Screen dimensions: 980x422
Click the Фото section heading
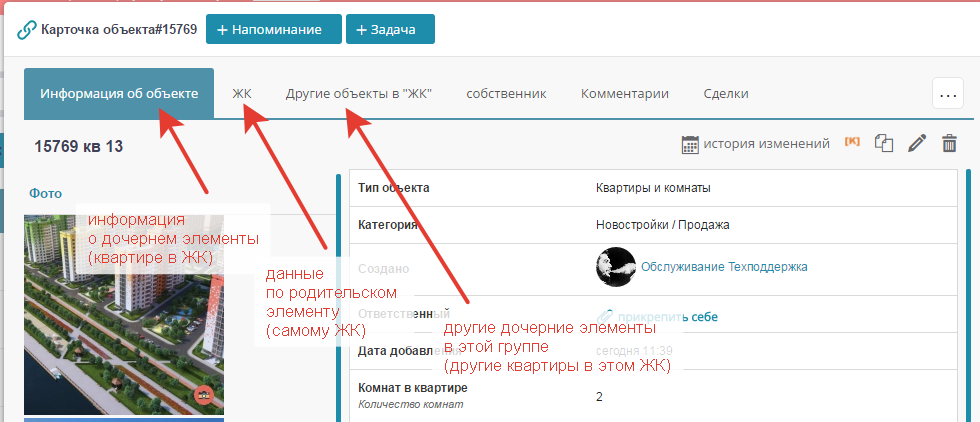point(46,194)
